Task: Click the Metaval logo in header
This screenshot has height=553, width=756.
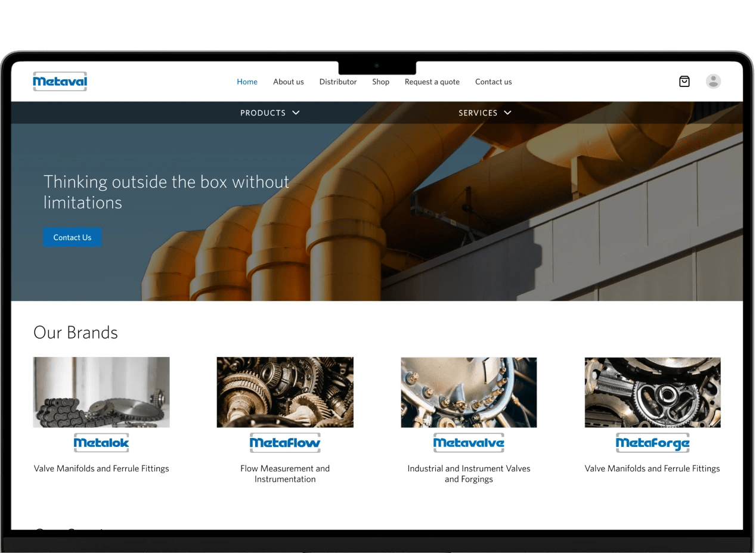Action: click(x=60, y=82)
